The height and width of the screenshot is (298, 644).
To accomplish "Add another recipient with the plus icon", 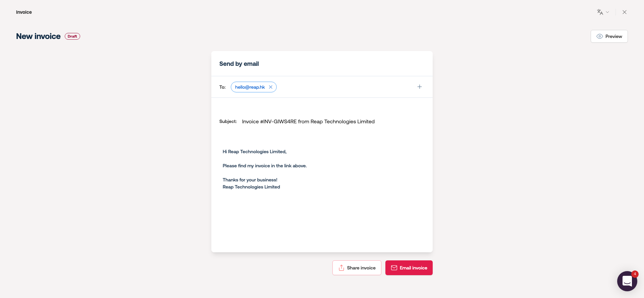I will [x=420, y=87].
